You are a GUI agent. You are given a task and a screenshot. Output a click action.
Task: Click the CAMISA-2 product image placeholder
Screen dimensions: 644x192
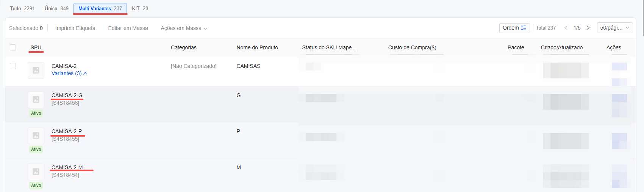click(x=36, y=70)
